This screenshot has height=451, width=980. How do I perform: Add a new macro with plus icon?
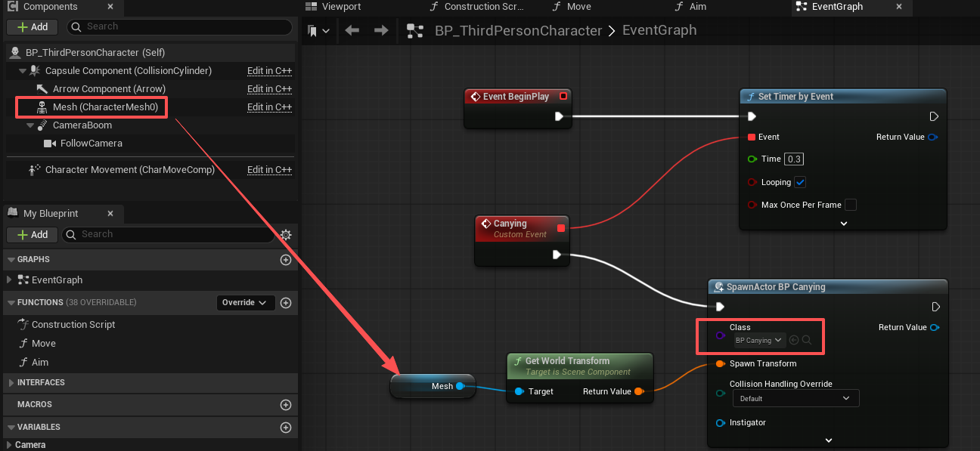286,405
